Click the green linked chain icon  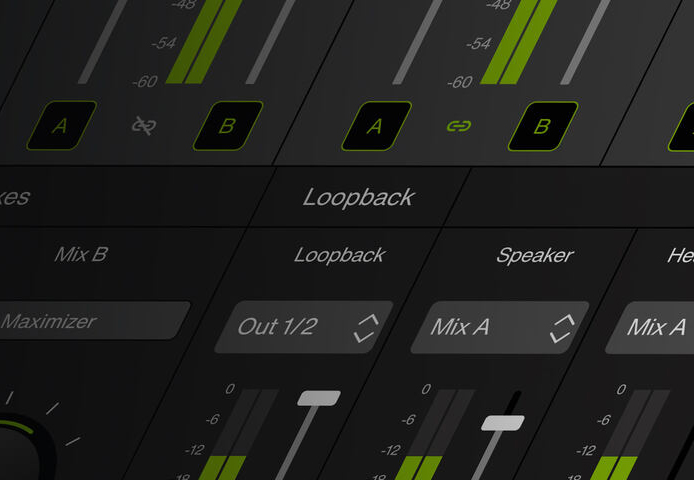(x=459, y=126)
